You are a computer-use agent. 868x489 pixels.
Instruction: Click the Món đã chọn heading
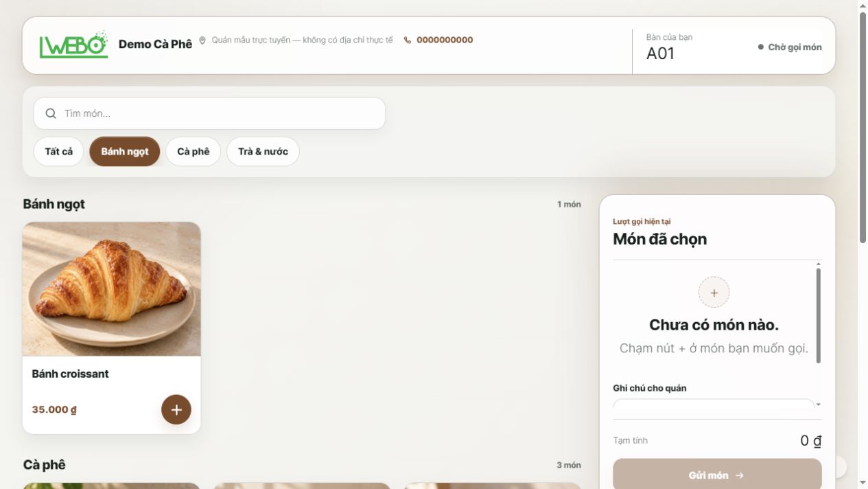[x=659, y=239]
